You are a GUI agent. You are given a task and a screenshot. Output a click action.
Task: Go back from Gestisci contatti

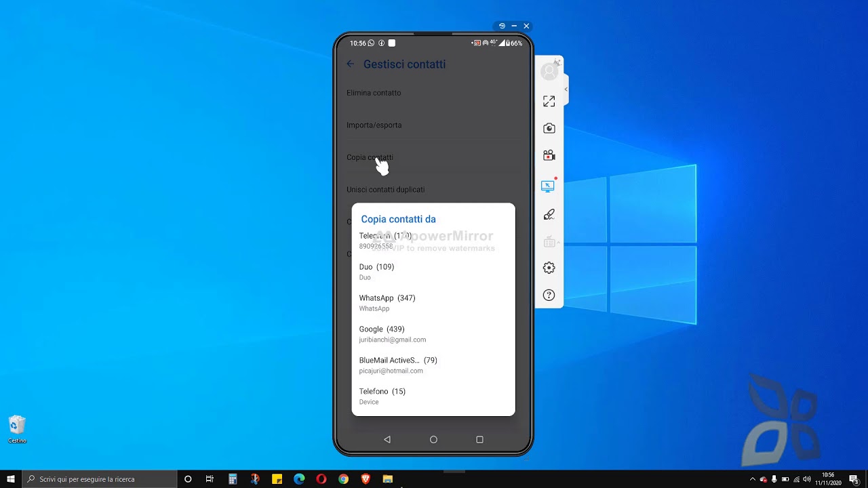tap(350, 64)
